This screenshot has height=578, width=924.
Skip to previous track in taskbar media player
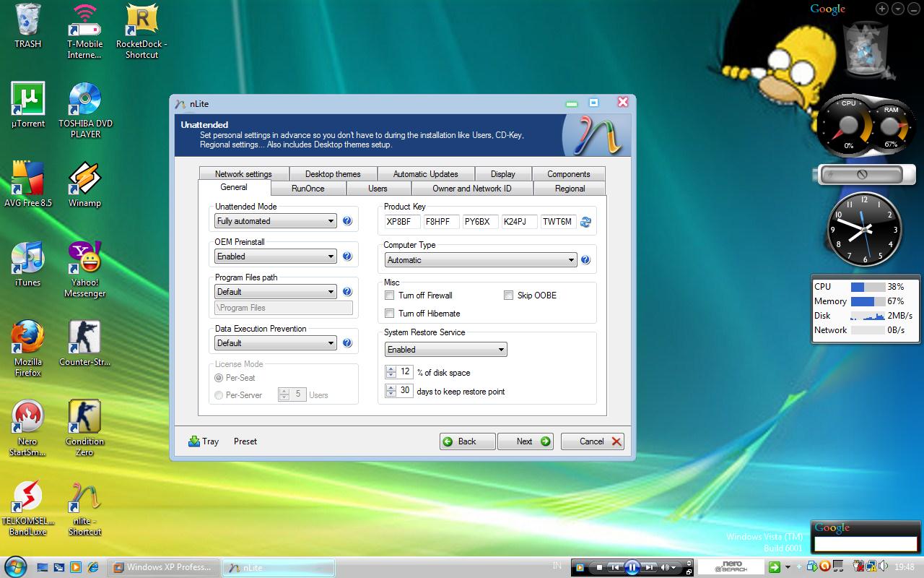(x=615, y=568)
